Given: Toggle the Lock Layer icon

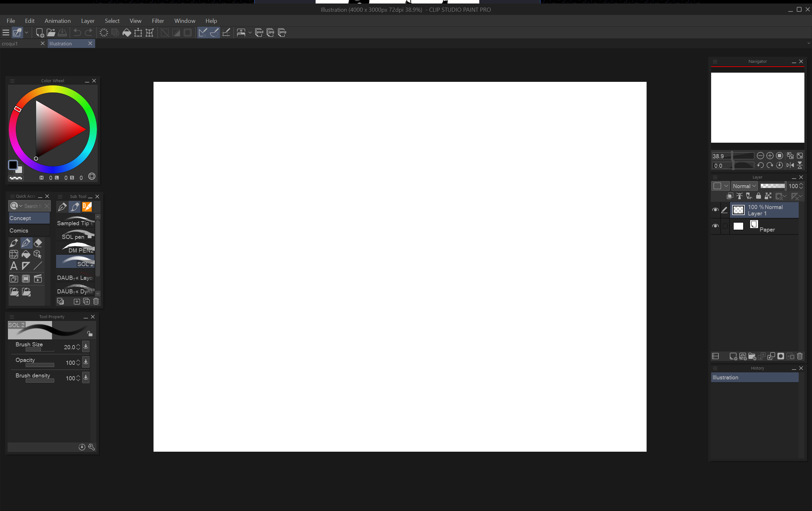Looking at the screenshot, I should coord(758,196).
